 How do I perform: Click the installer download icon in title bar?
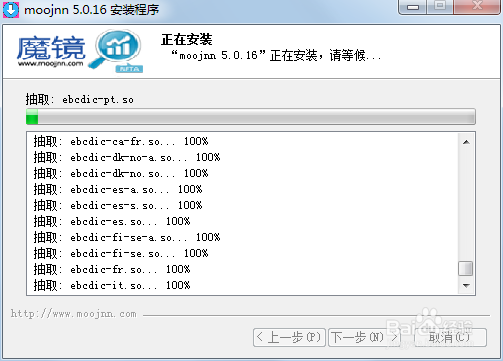pyautogui.click(x=11, y=10)
